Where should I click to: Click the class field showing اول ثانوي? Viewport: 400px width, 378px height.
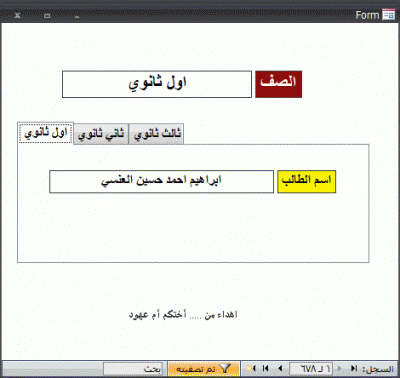coord(157,84)
